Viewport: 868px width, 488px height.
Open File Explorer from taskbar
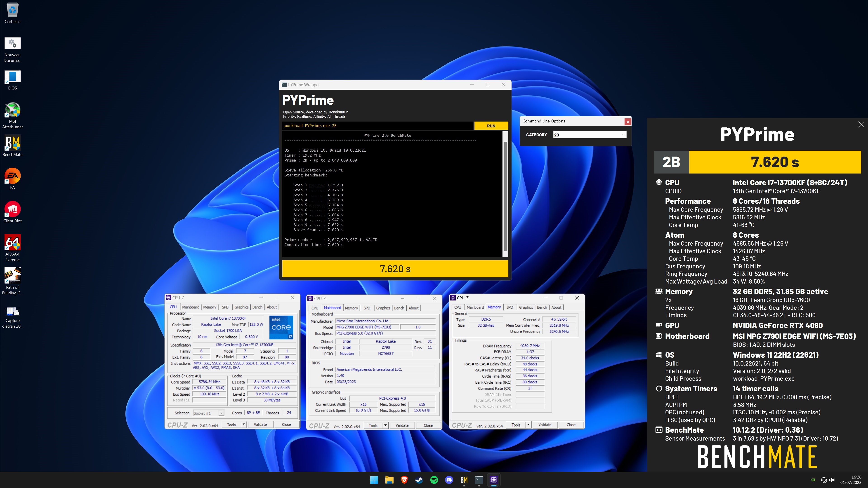(x=389, y=480)
